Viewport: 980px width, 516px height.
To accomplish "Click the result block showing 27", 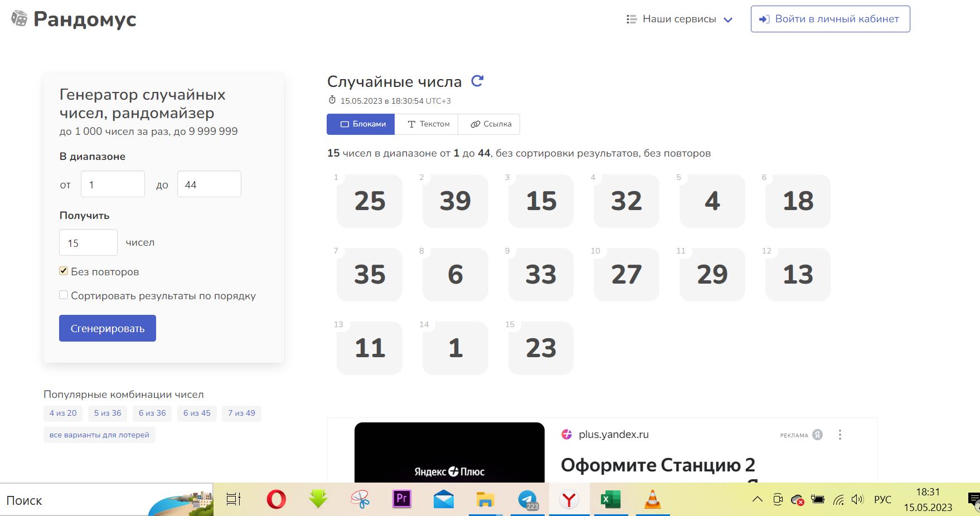I will 627,275.
